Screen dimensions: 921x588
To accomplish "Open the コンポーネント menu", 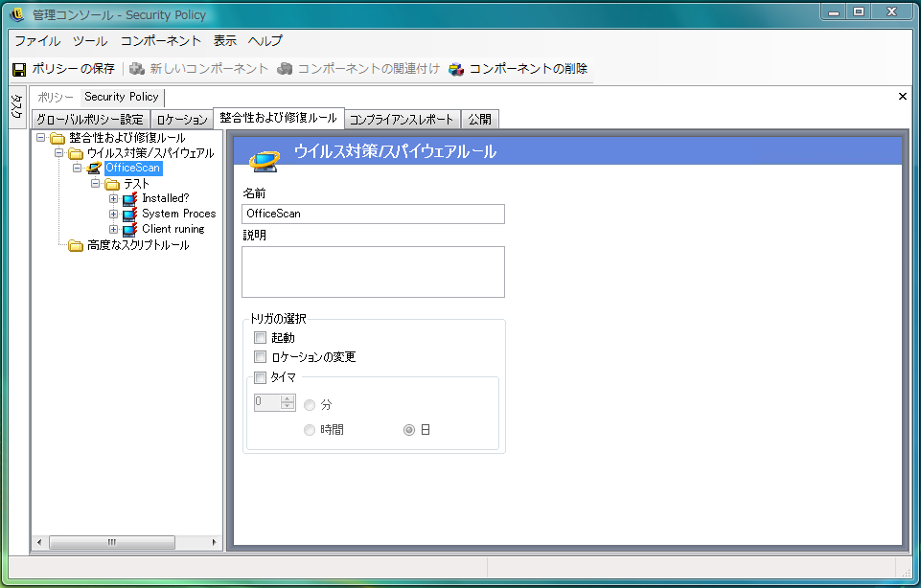I will click(x=161, y=41).
